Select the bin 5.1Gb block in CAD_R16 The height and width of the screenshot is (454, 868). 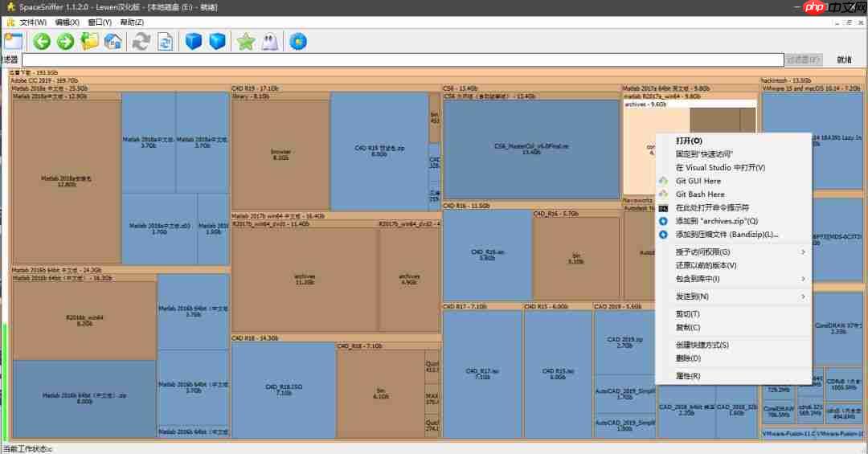[575, 259]
